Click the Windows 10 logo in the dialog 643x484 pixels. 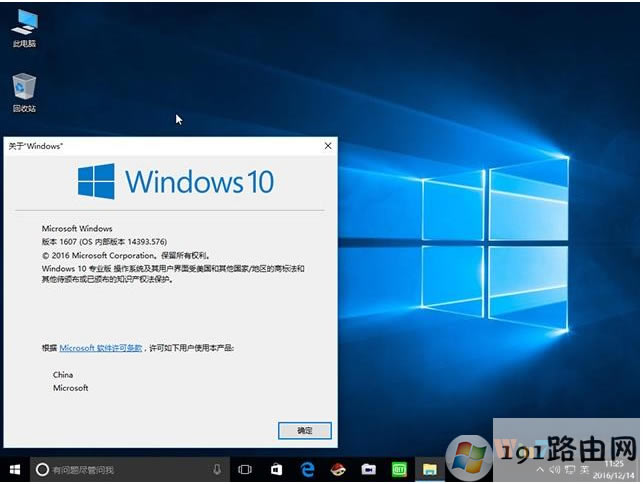tap(176, 182)
